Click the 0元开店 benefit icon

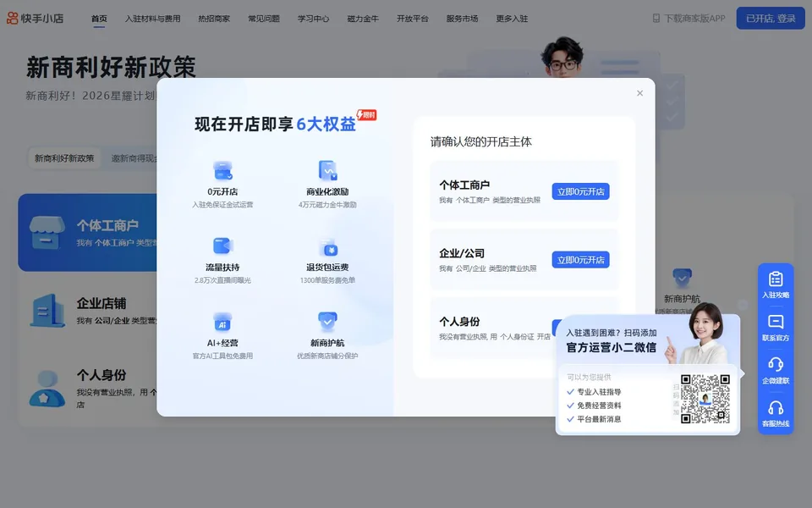coord(222,170)
